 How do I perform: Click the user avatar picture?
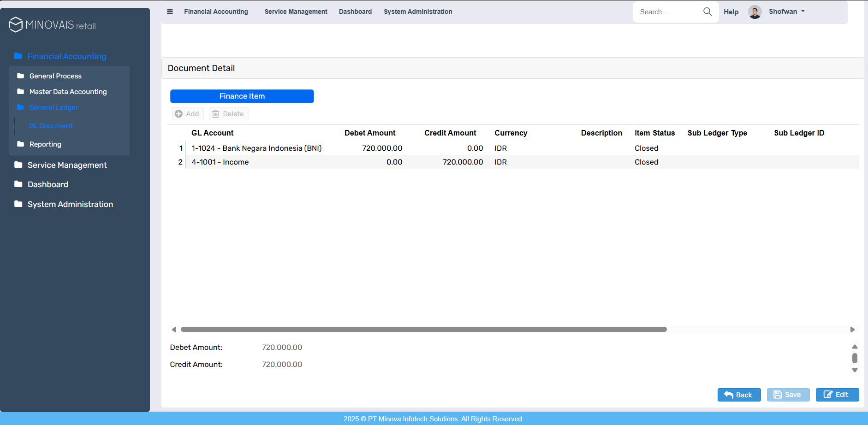tap(755, 12)
